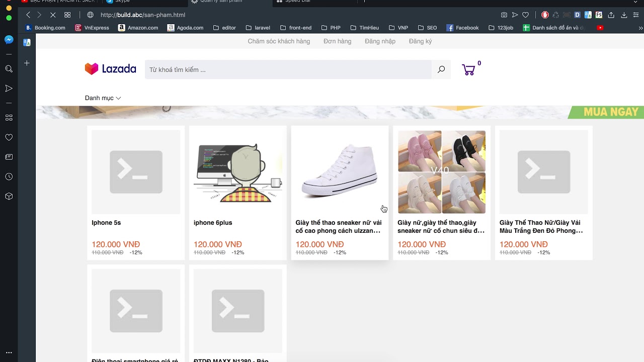Open the Iphone 5s product title
This screenshot has width=644, height=362.
click(x=106, y=223)
